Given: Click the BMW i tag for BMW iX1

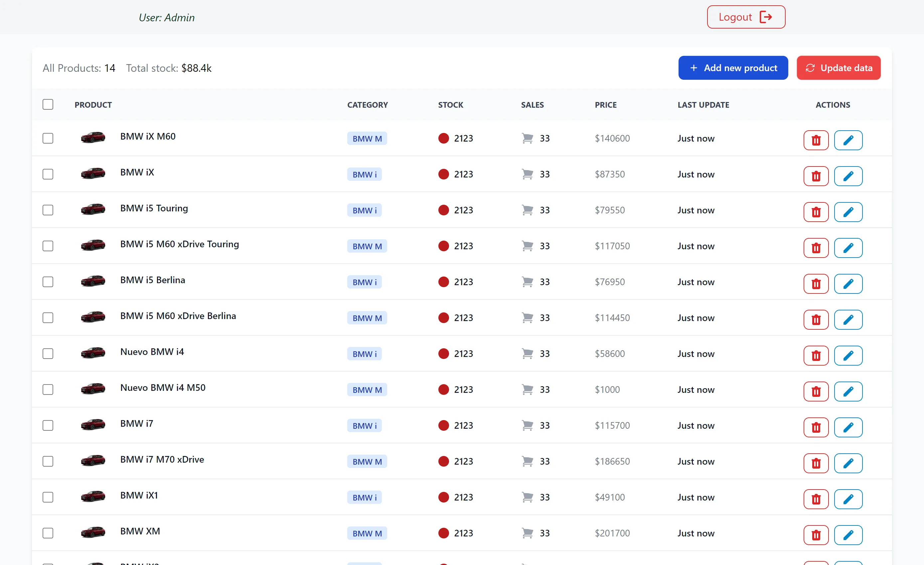Looking at the screenshot, I should coord(365,498).
